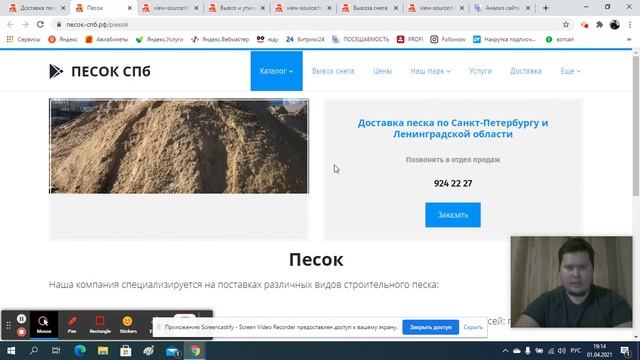Open the ПОСЕЩАЕМОСТЬ bookmark
The image size is (640, 360).
point(360,39)
